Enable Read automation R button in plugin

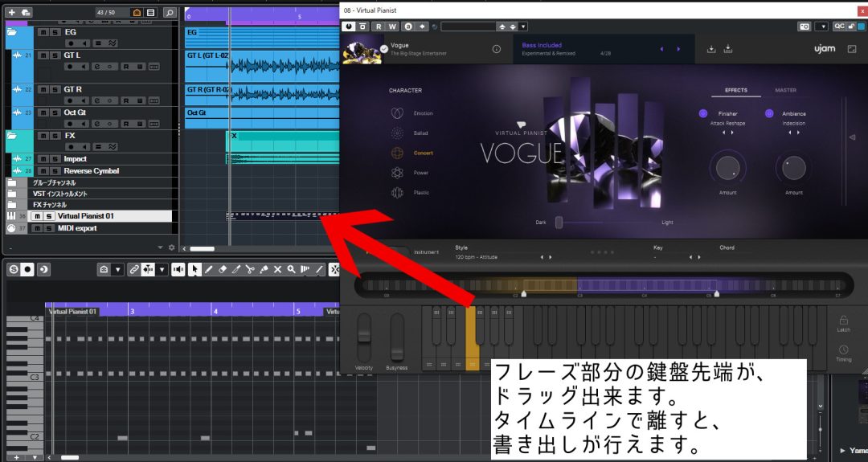378,26
